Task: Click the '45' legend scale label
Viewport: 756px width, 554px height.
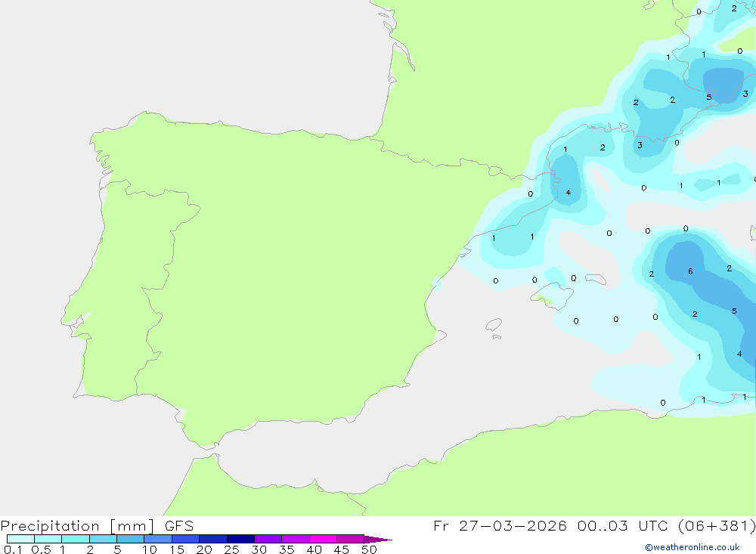Action: [342, 549]
